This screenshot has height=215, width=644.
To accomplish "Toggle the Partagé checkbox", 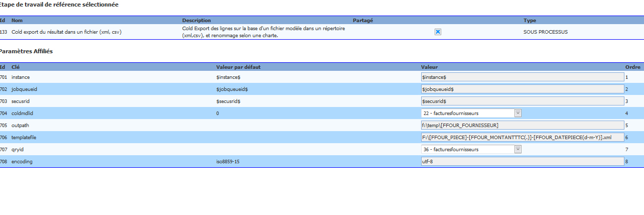I will 438,32.
